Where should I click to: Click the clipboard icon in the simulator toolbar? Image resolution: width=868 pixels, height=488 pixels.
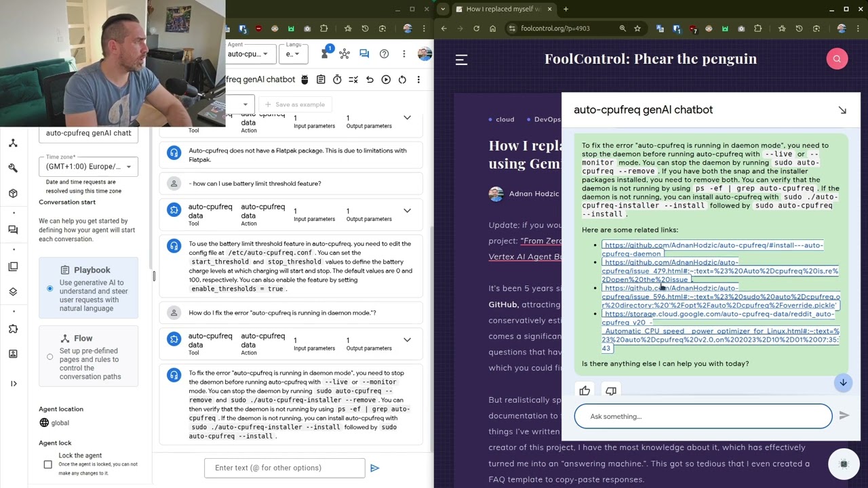[321, 79]
